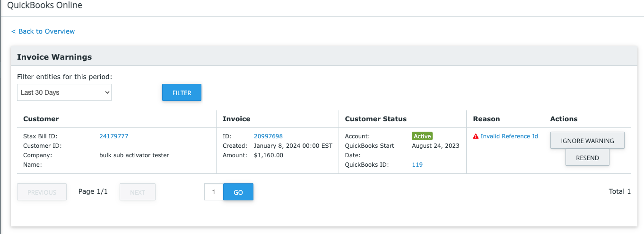Screen dimensions: 644x234
Task: Click the red warning triangle icon
Action: (x=476, y=136)
